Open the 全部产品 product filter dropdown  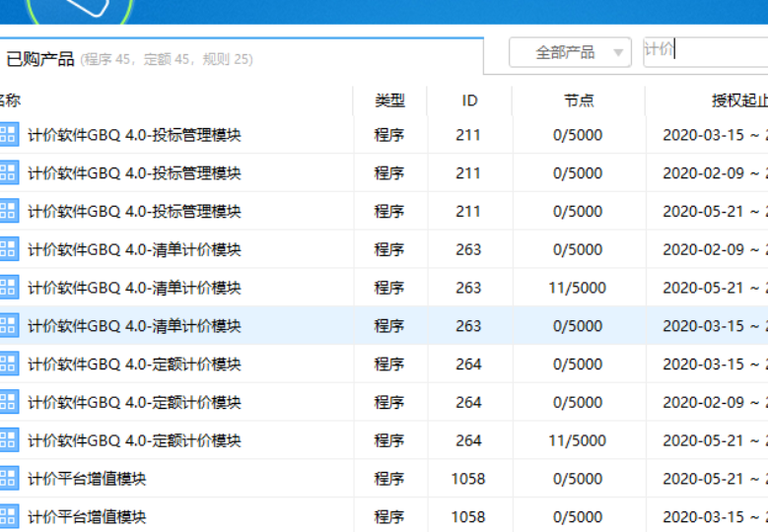point(570,52)
